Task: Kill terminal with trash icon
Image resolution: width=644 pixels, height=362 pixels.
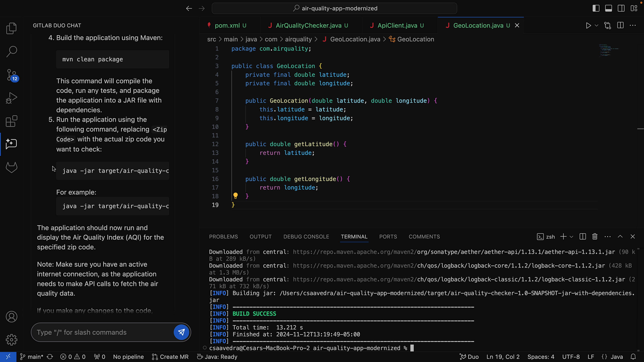Action: coord(595,237)
